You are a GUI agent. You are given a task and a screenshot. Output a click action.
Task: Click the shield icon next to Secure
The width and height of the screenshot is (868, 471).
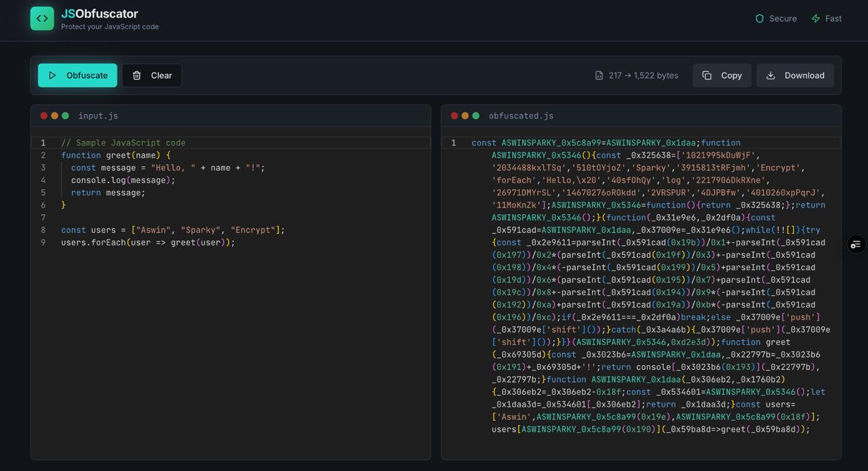tap(759, 18)
